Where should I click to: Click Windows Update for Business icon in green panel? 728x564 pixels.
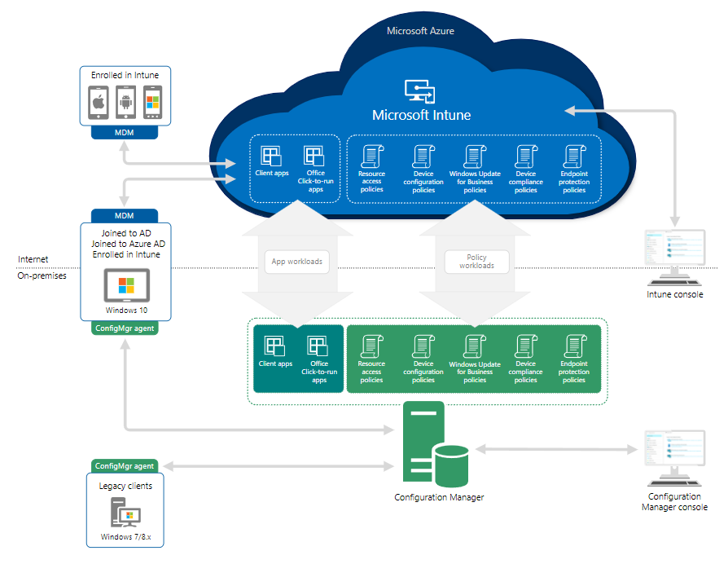475,346
